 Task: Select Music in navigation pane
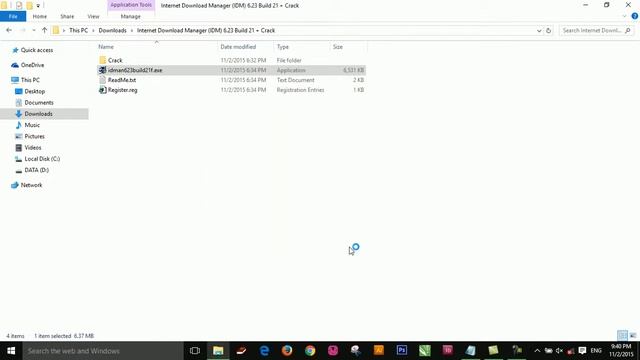pos(32,125)
